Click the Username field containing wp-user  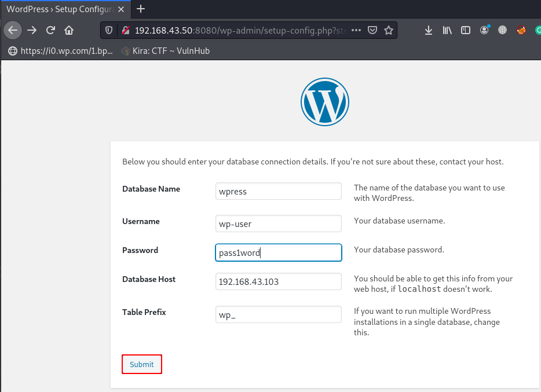[279, 224]
